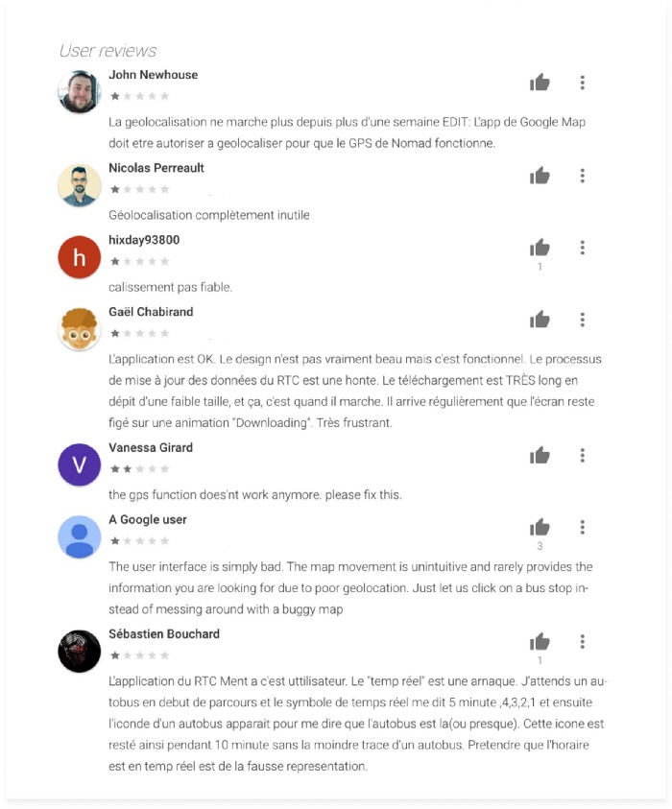This screenshot has width=672, height=809.
Task: Thumbs up the Google user's review
Action: tap(540, 527)
